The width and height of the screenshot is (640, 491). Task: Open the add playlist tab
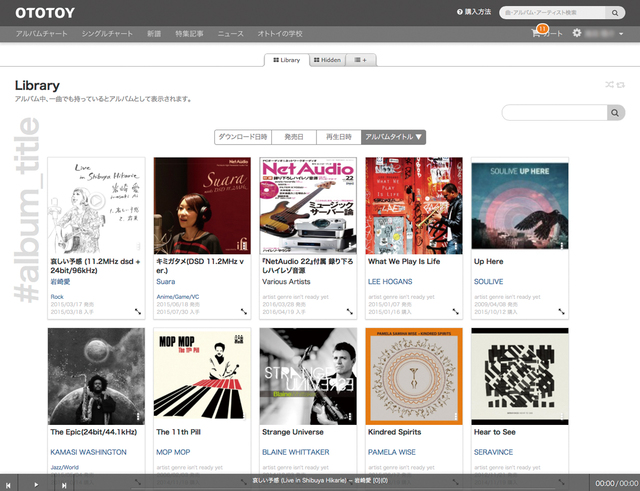point(362,60)
